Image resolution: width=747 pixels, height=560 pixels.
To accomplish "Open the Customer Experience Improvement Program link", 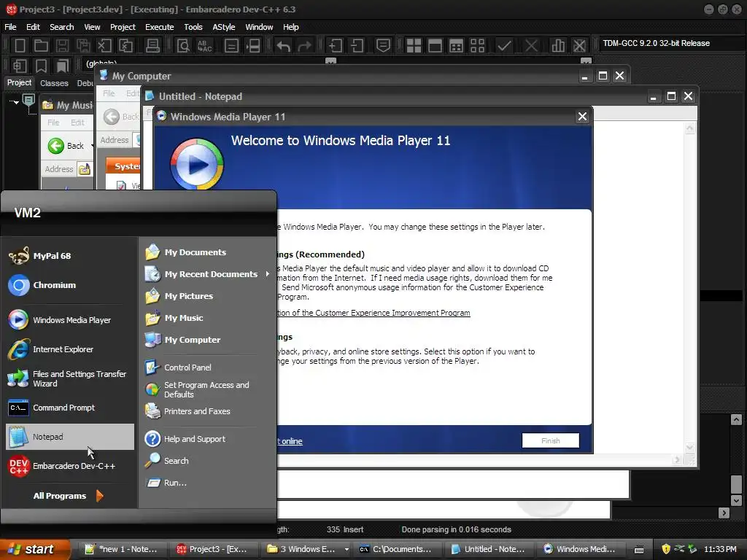I will tap(373, 313).
